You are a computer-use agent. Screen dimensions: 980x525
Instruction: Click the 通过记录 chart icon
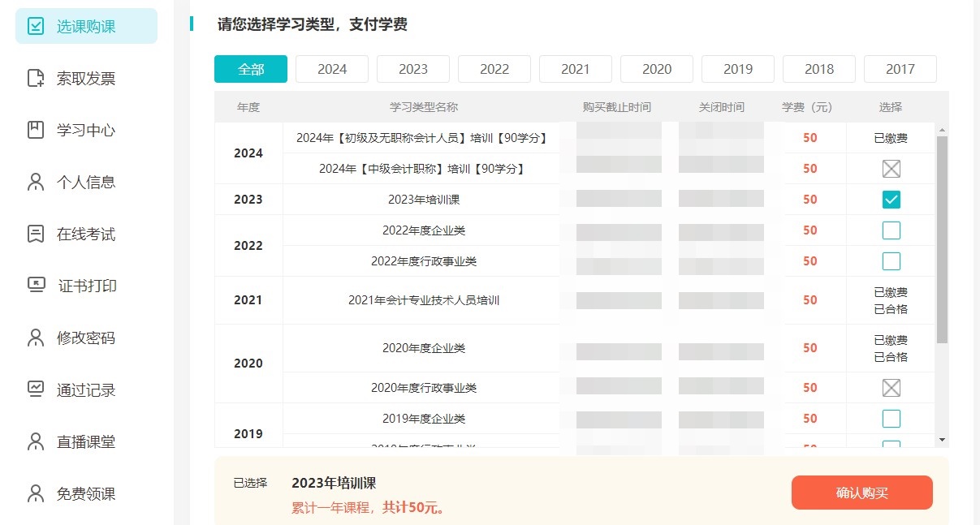pos(36,389)
